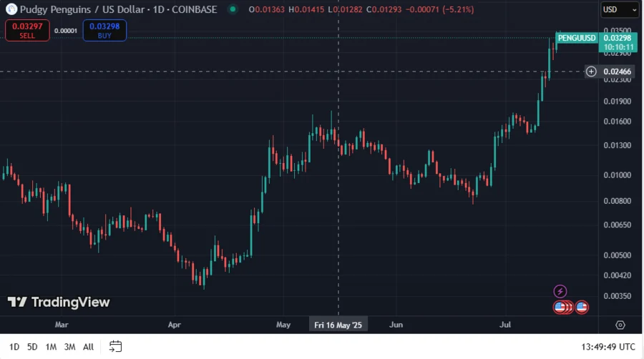The height and width of the screenshot is (359, 644).
Task: Click the Fri 16 May '25 date label
Action: point(338,325)
